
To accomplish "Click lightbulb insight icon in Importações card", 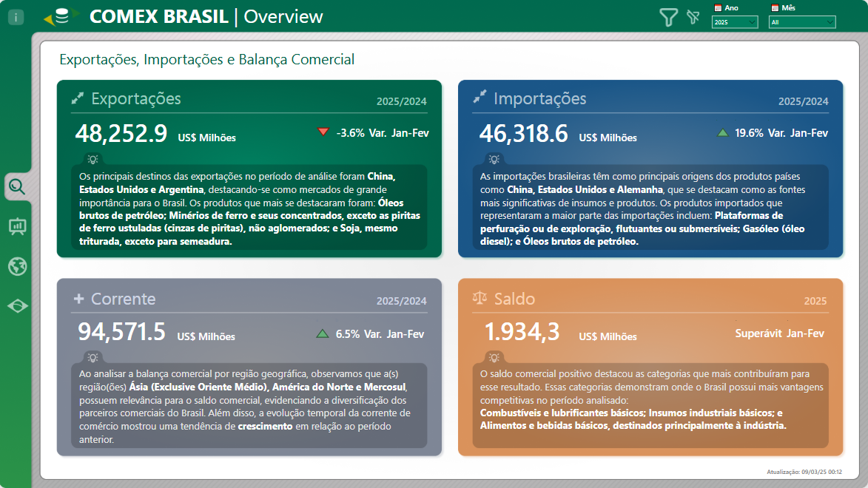I will [x=494, y=160].
